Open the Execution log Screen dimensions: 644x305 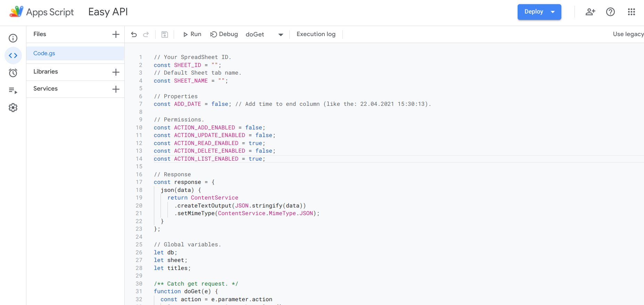point(316,34)
